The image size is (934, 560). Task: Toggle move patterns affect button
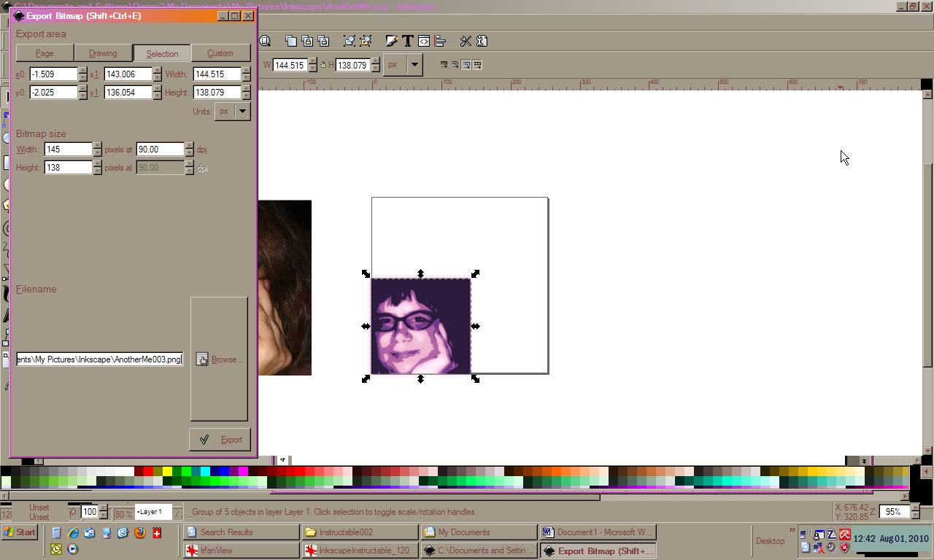click(x=477, y=65)
